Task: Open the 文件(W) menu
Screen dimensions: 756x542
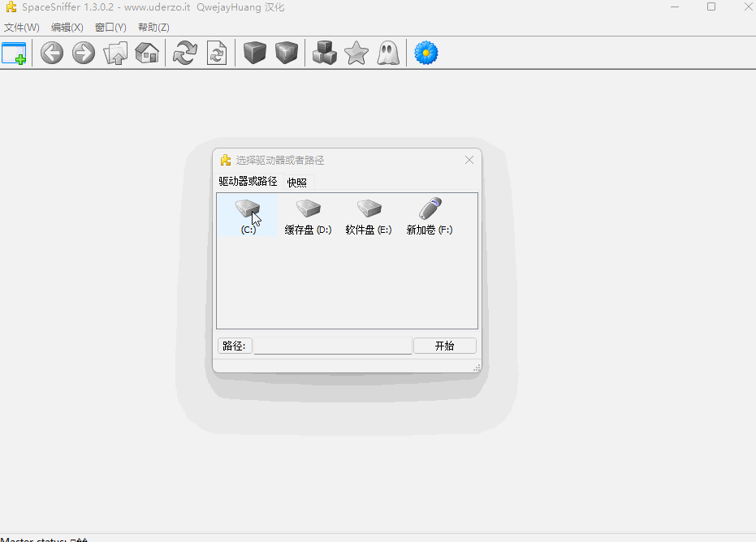Action: 22,28
